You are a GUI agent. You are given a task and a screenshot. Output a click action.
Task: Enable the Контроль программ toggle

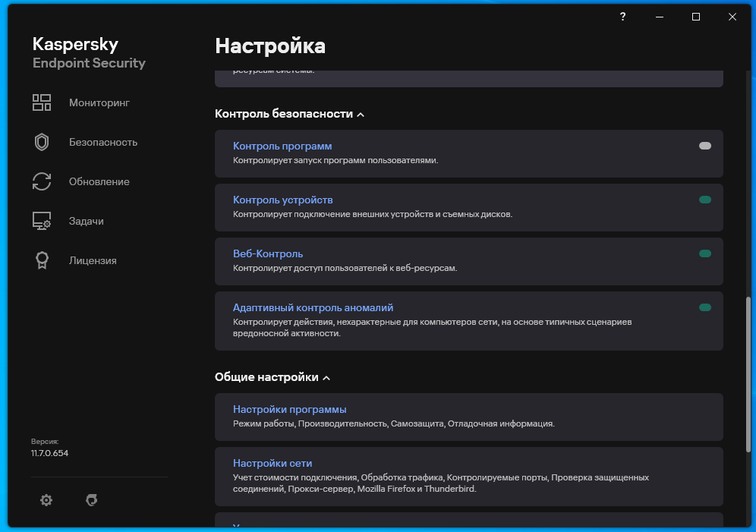pos(705,146)
